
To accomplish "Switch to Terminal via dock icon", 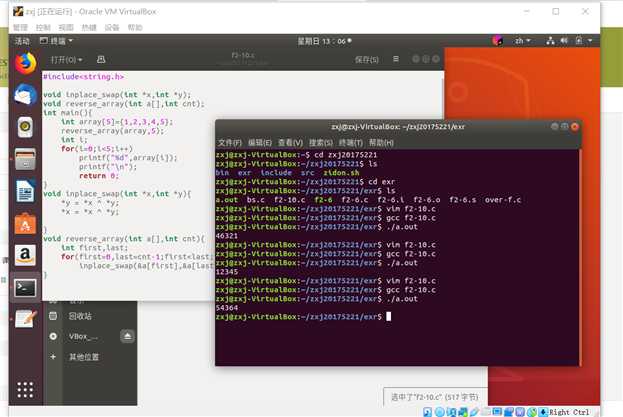I will 25,288.
